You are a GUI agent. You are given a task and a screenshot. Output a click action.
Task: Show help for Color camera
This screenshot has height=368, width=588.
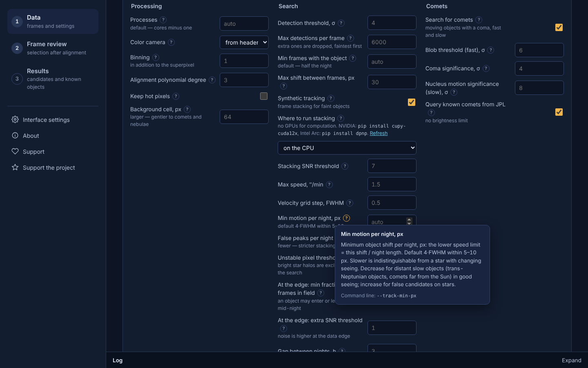click(171, 42)
